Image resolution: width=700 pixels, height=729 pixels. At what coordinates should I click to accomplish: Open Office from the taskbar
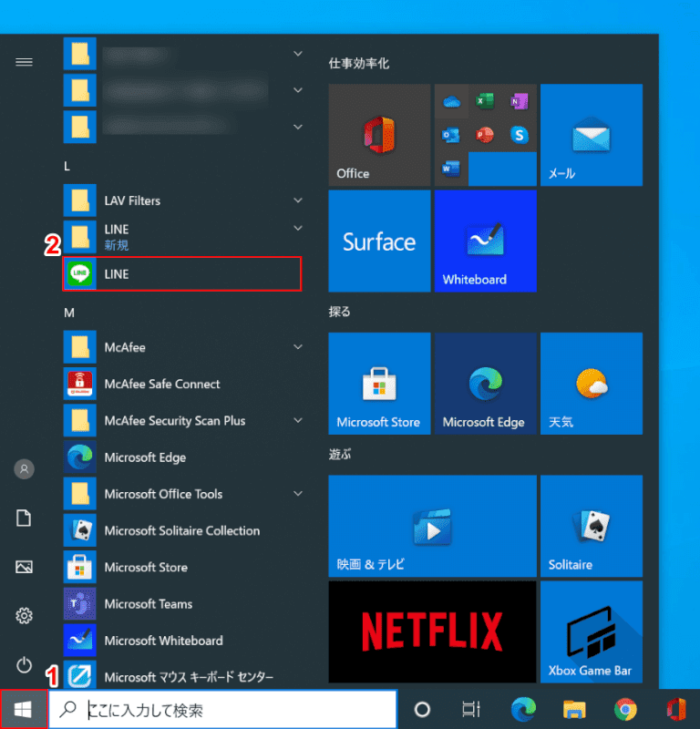676,710
